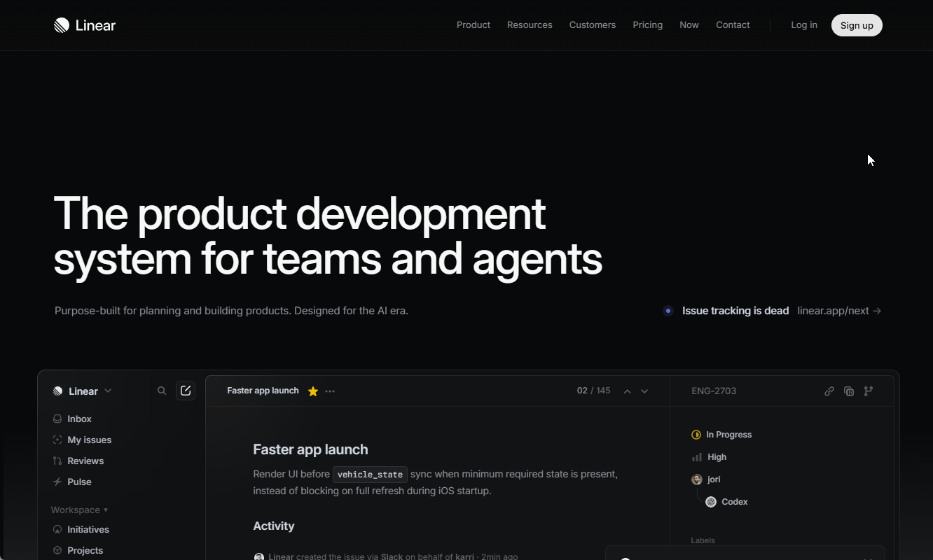Screen dimensions: 933x560
Task: Click the ENG-2703 issue identifier
Action: click(x=714, y=391)
